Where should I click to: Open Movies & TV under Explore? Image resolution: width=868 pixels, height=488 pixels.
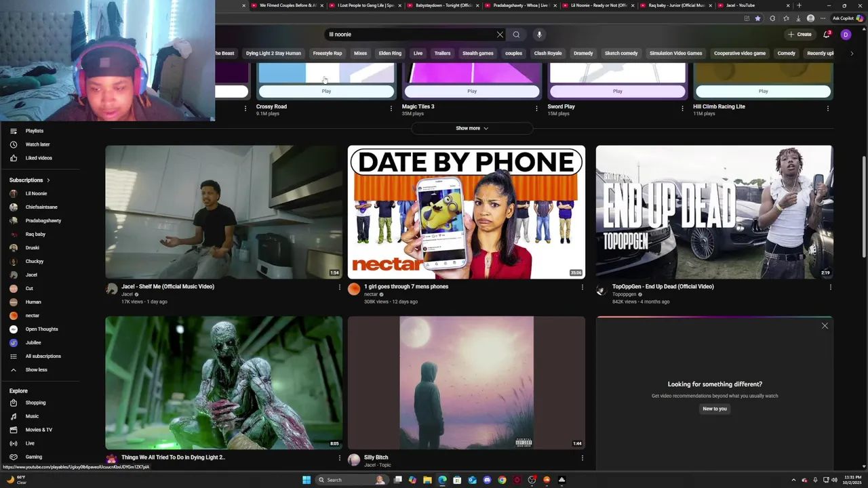click(39, 430)
